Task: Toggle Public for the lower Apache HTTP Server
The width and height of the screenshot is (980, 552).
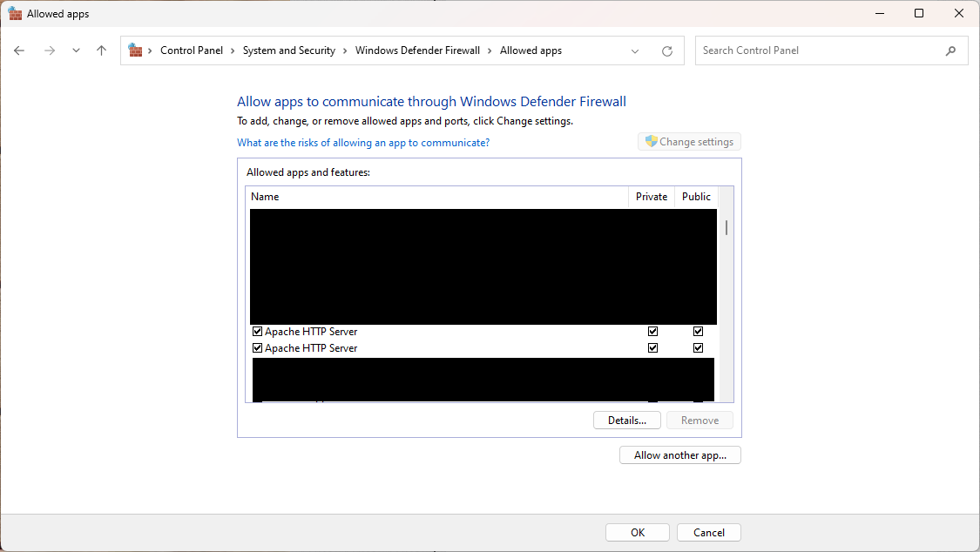Action: (698, 347)
